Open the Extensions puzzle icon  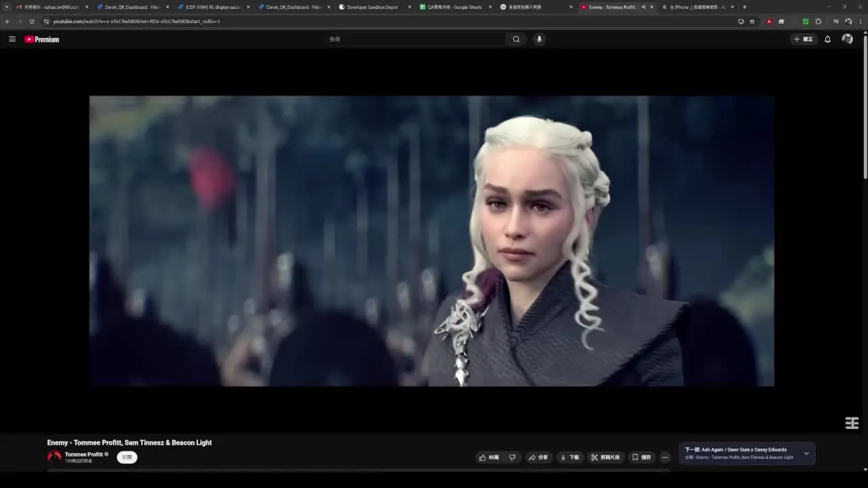pyautogui.click(x=818, y=21)
